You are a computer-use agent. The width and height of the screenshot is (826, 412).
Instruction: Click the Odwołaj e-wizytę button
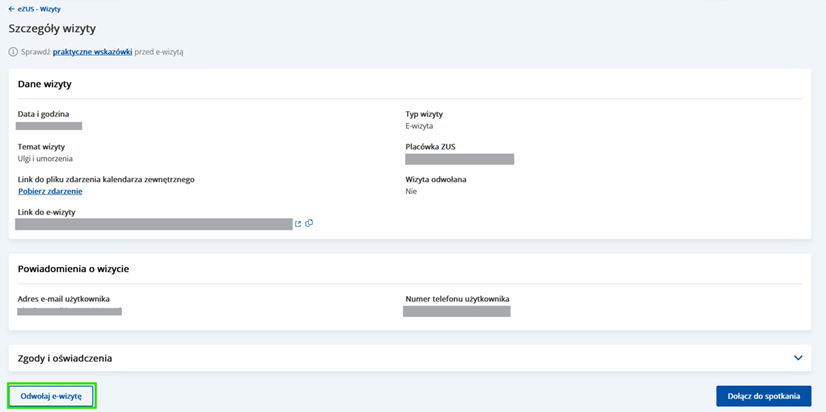click(51, 396)
